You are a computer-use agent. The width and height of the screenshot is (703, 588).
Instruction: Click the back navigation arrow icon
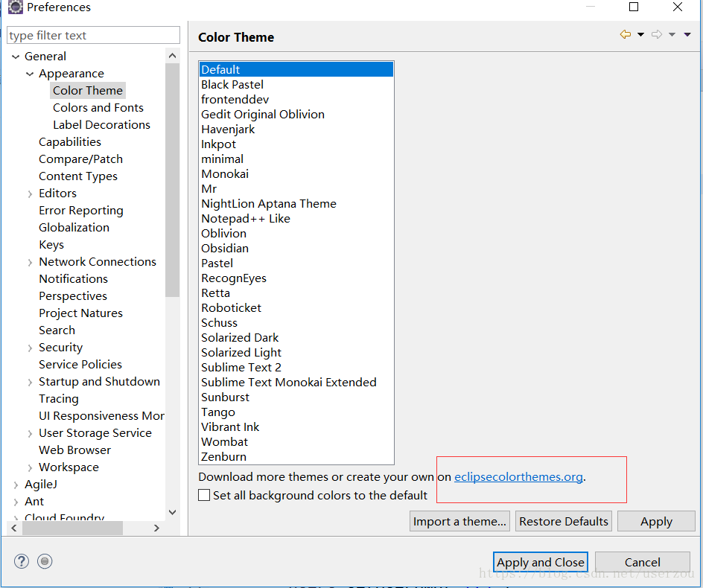[625, 34]
